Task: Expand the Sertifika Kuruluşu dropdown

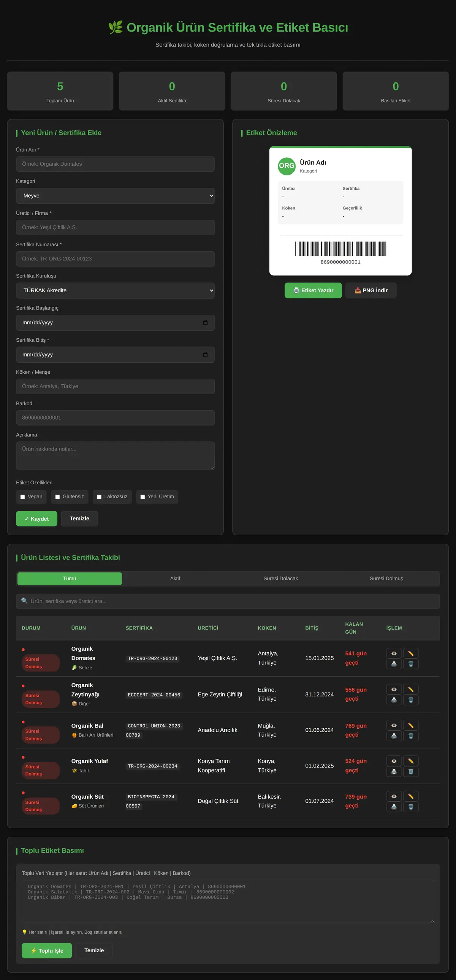Action: point(115,290)
